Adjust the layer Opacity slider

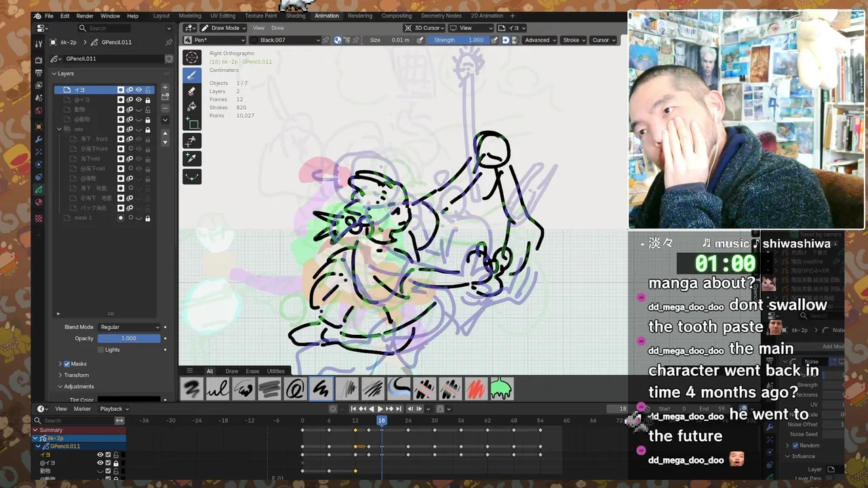(129, 338)
